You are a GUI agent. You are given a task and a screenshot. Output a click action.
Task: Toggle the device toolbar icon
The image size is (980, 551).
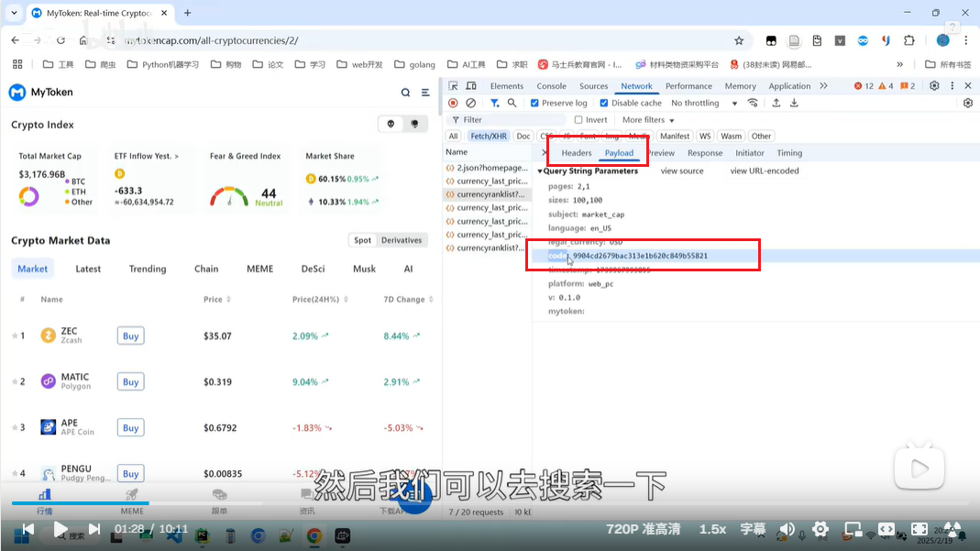pyautogui.click(x=472, y=86)
